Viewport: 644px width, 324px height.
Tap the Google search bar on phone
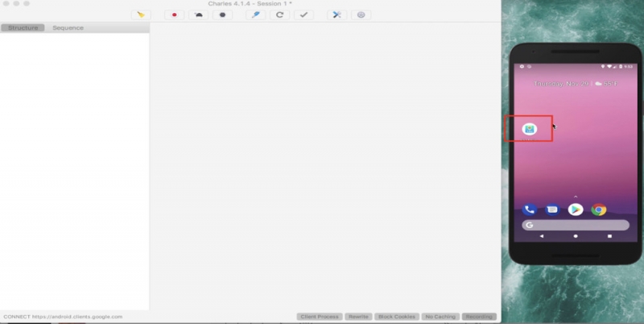point(576,225)
